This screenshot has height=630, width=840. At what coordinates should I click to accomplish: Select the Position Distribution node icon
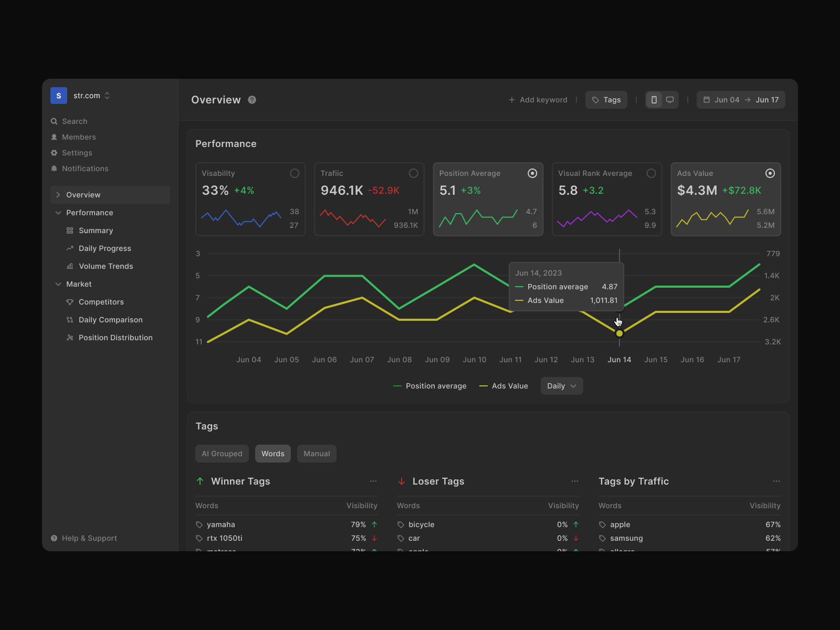point(70,338)
